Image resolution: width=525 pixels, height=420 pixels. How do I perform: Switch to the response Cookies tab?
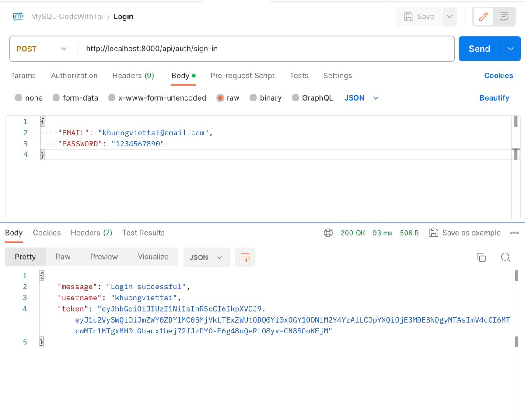47,233
